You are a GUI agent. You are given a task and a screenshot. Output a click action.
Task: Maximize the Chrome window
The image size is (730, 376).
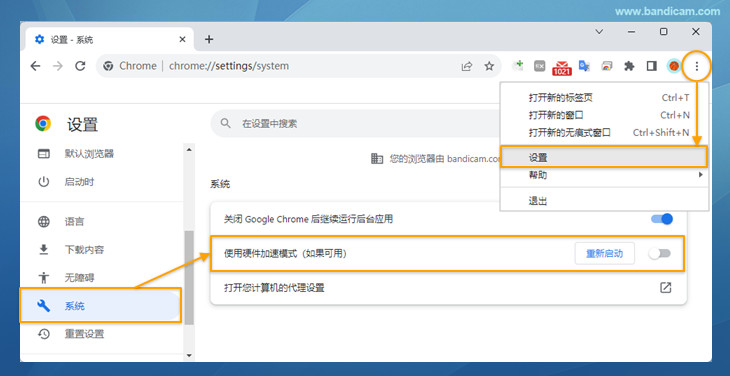point(664,32)
